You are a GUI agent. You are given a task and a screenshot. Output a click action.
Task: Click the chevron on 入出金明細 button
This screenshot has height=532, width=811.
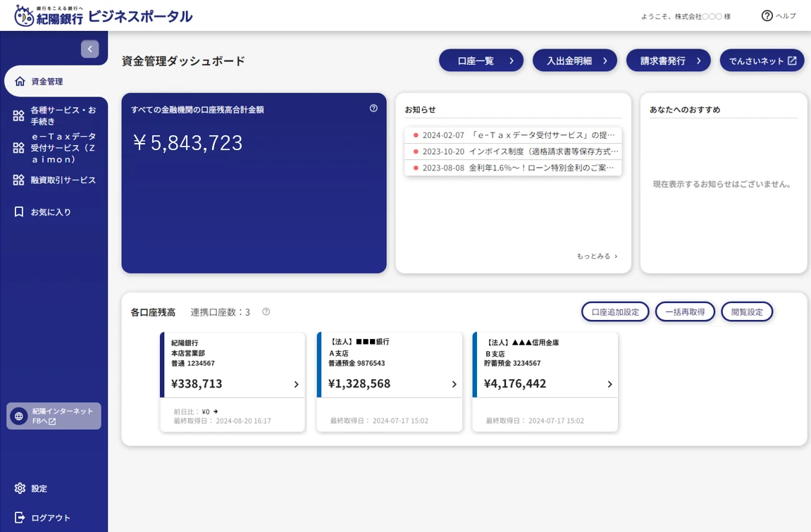click(x=605, y=61)
